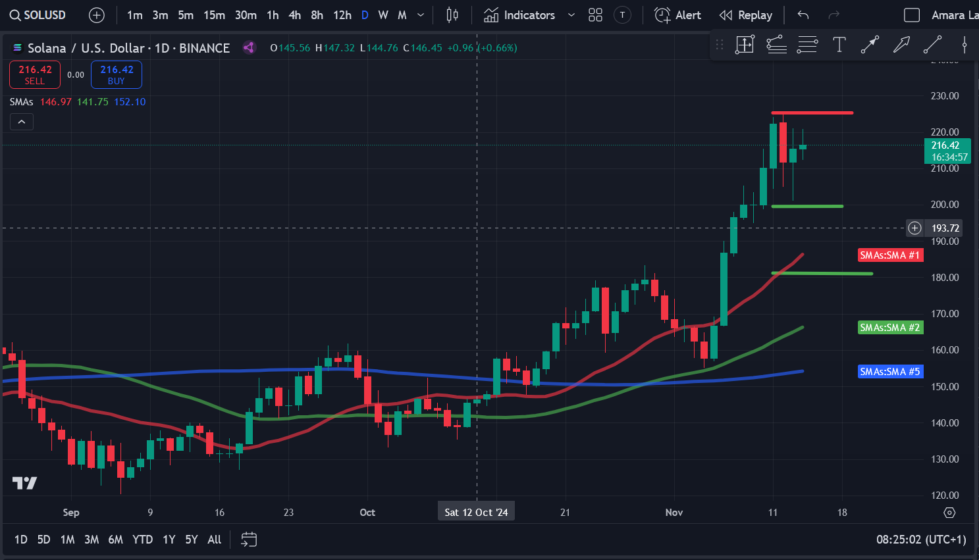
Task: Switch chart interval to 1h
Action: 273,15
